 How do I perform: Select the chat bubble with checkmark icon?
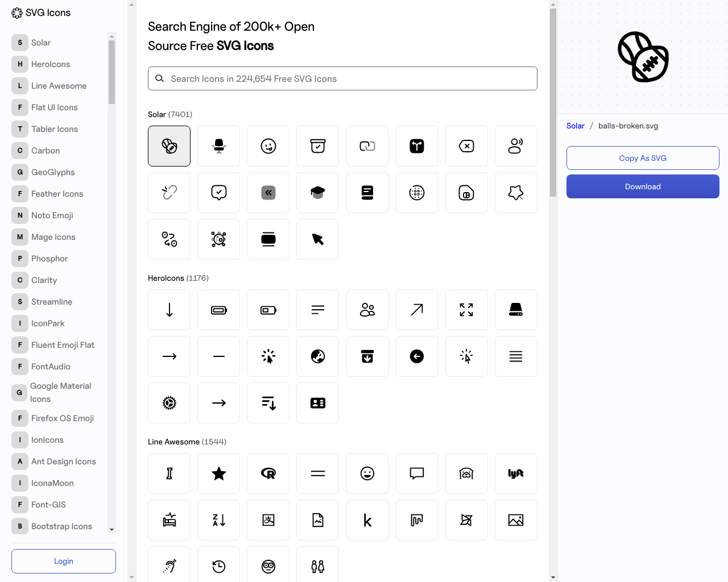tap(218, 193)
